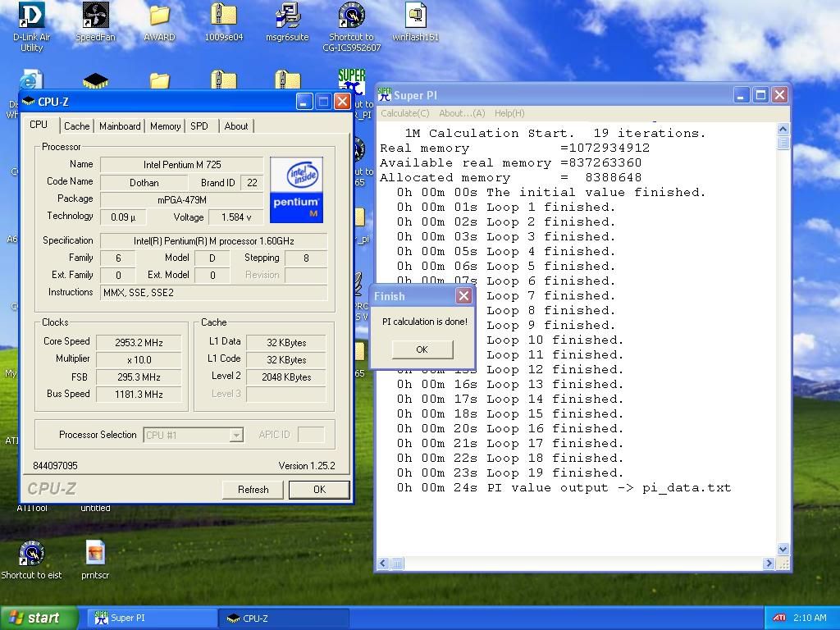
Task: Select the About tab in CPU-Z
Action: (236, 126)
